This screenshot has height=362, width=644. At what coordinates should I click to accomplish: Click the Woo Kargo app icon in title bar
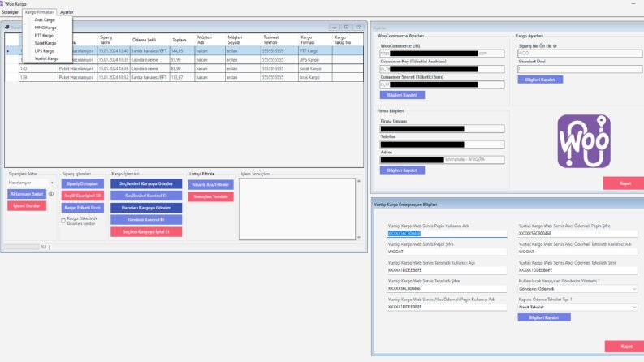point(2,4)
